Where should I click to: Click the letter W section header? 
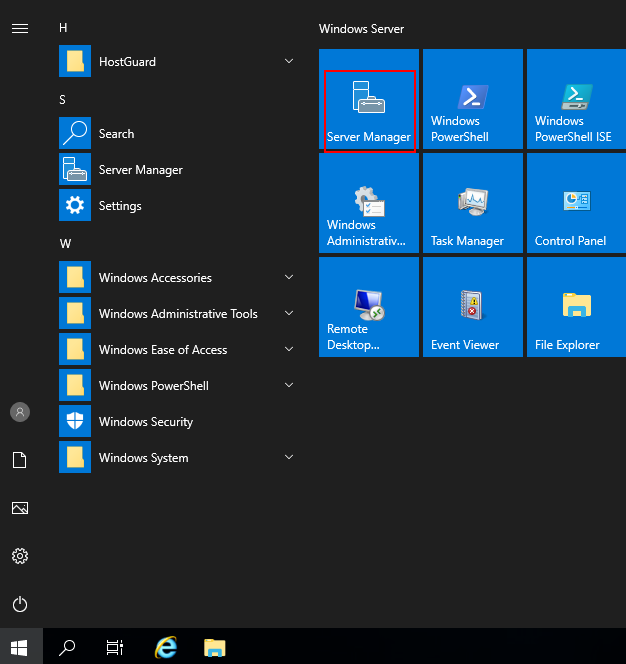(x=65, y=244)
